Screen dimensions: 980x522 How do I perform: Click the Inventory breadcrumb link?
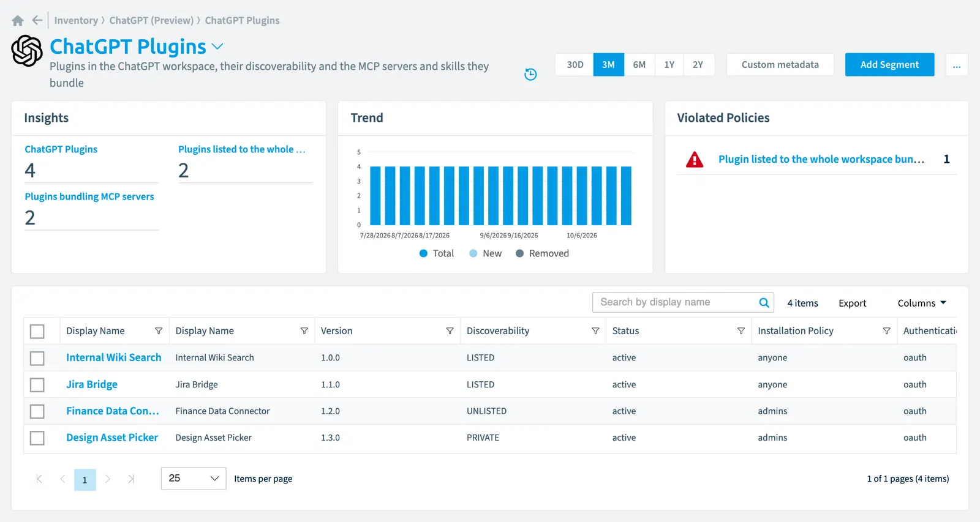[76, 20]
